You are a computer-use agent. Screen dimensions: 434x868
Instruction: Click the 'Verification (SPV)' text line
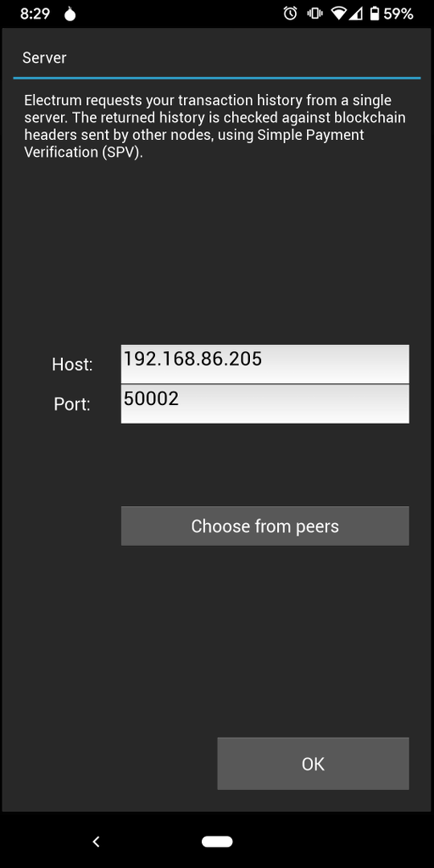tap(84, 153)
